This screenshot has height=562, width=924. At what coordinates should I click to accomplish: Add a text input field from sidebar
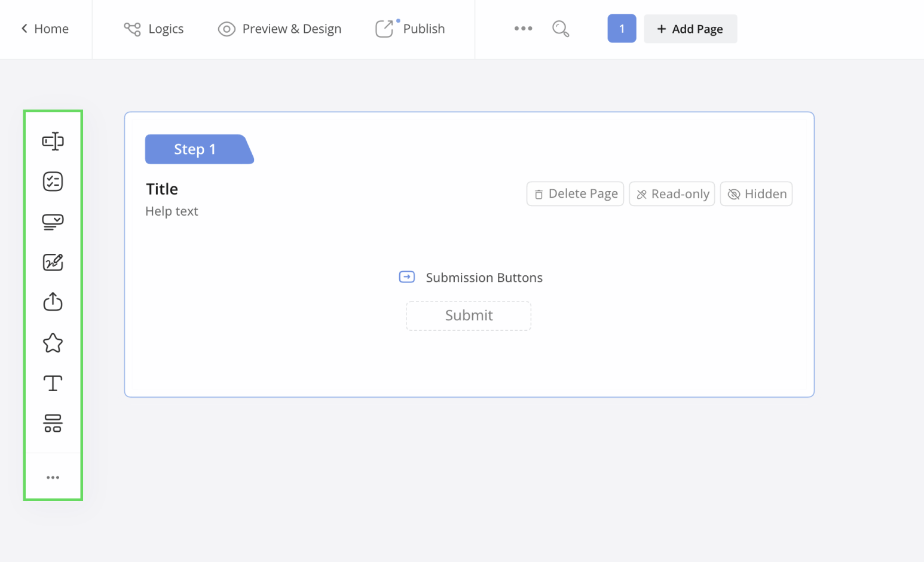click(x=53, y=141)
